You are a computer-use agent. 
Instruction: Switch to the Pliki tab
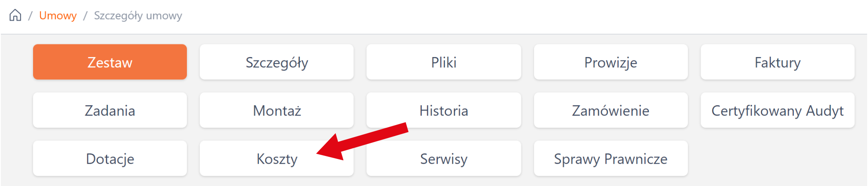point(444,62)
